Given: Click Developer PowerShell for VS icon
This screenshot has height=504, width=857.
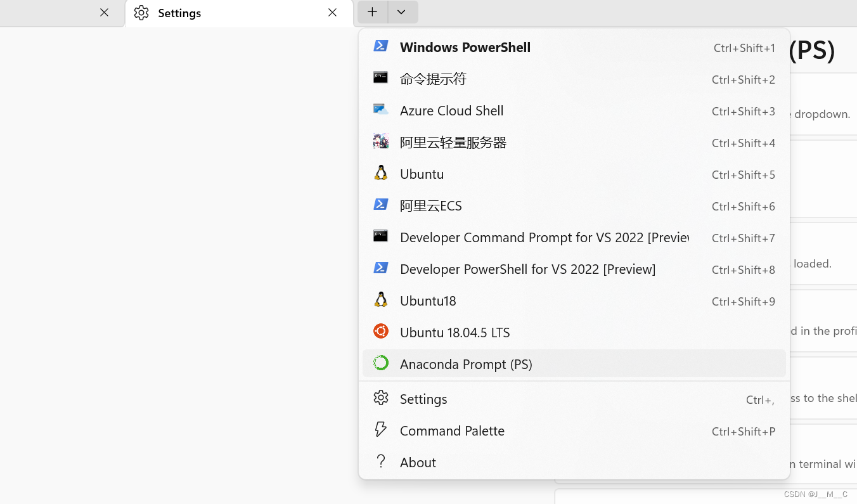Looking at the screenshot, I should click(380, 268).
